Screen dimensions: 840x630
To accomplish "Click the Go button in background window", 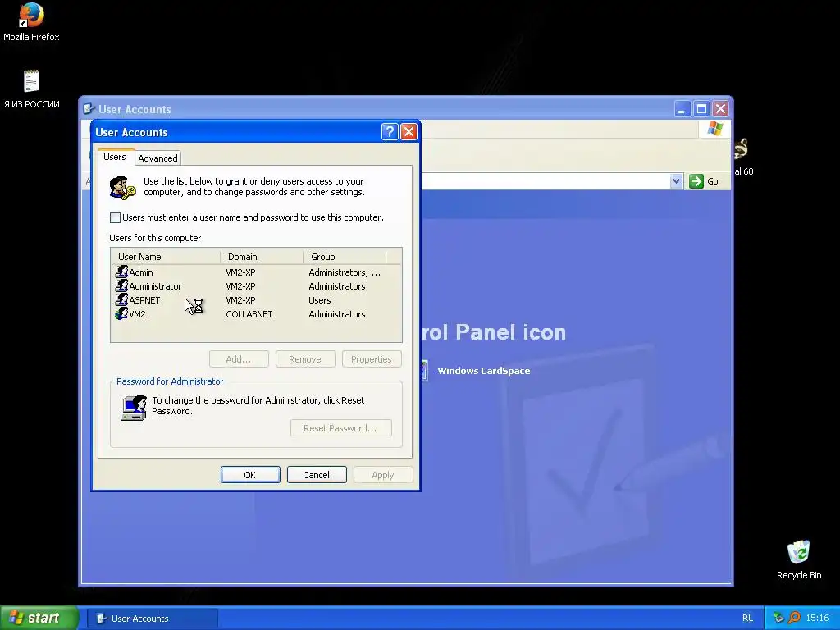I will (704, 181).
